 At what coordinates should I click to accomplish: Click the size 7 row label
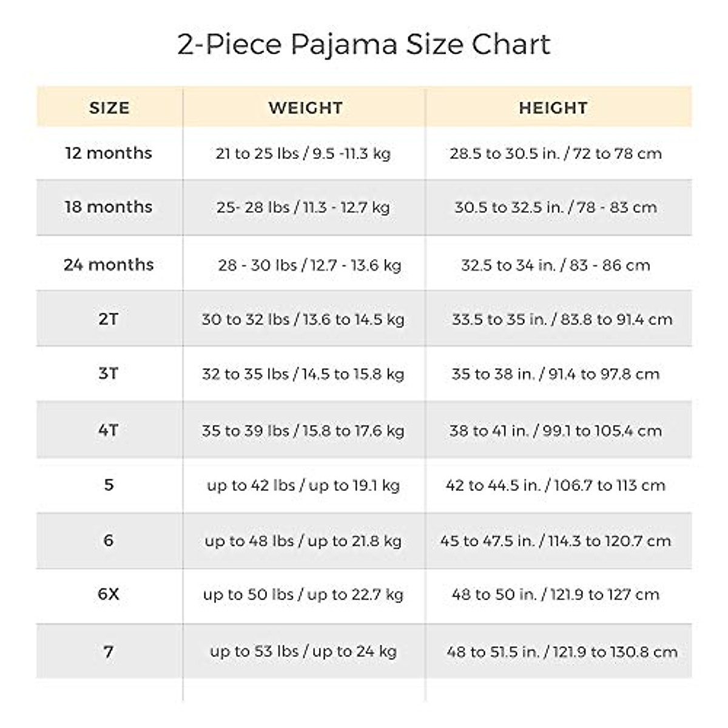[x=109, y=652]
